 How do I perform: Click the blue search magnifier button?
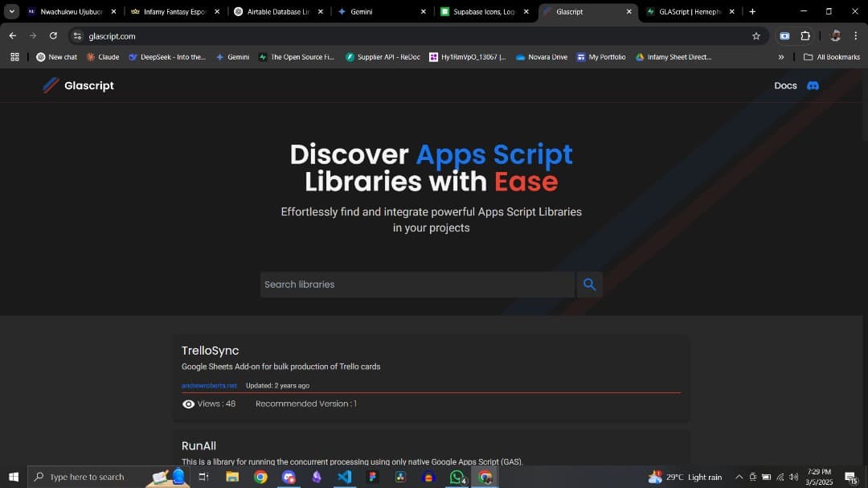pyautogui.click(x=590, y=284)
